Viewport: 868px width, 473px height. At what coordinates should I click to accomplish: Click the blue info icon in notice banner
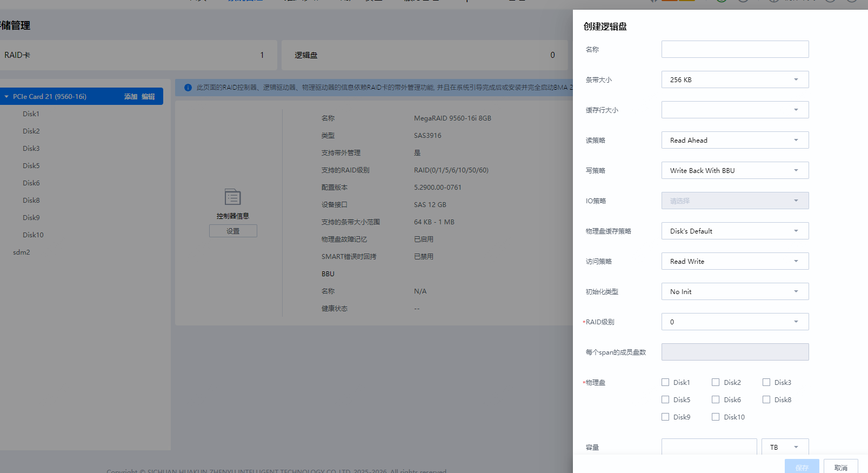click(188, 88)
